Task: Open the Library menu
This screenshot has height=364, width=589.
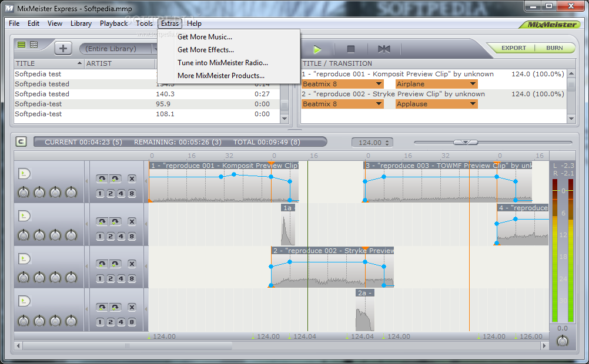Action: [81, 23]
